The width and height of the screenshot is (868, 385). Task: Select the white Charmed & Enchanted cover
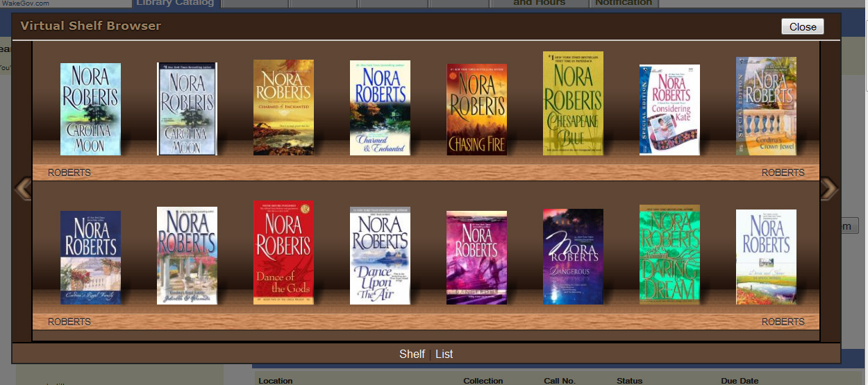(x=380, y=108)
